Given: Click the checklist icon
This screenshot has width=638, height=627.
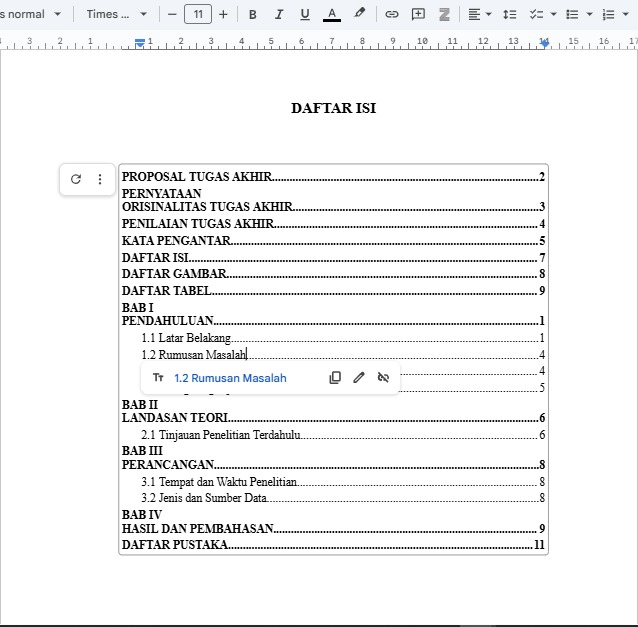Looking at the screenshot, I should tap(536, 15).
